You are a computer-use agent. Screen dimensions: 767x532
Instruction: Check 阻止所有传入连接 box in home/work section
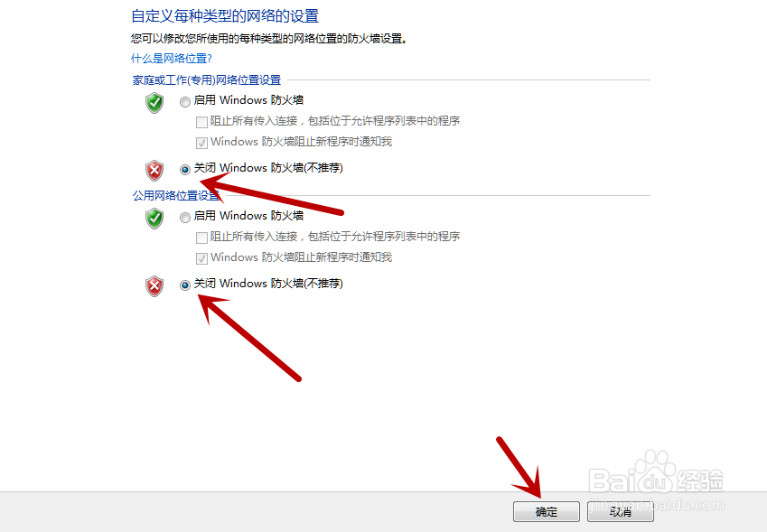click(201, 122)
